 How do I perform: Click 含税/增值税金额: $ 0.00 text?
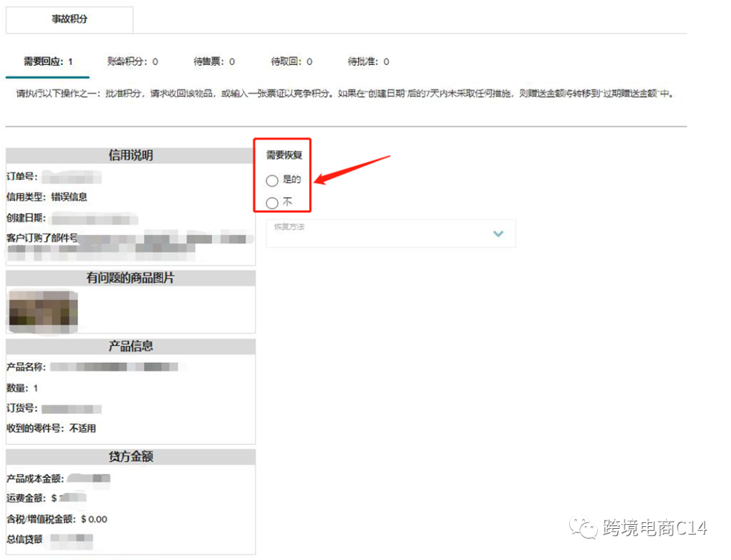[x=57, y=519]
